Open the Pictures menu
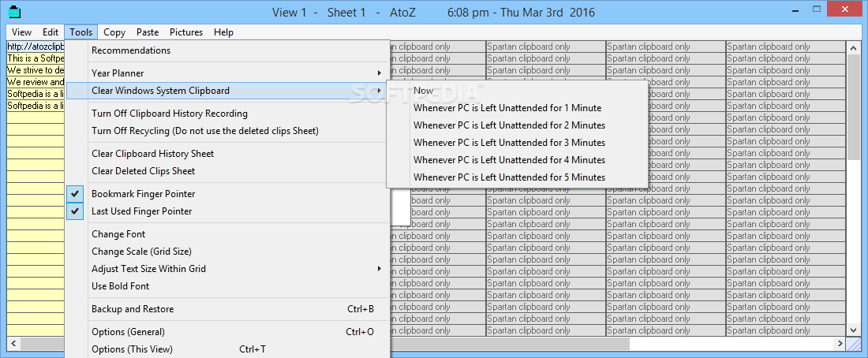The height and width of the screenshot is (358, 868). [x=186, y=32]
